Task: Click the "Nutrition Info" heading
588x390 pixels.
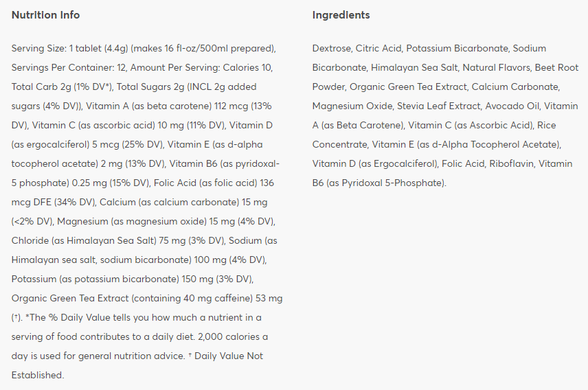Action: pos(45,15)
